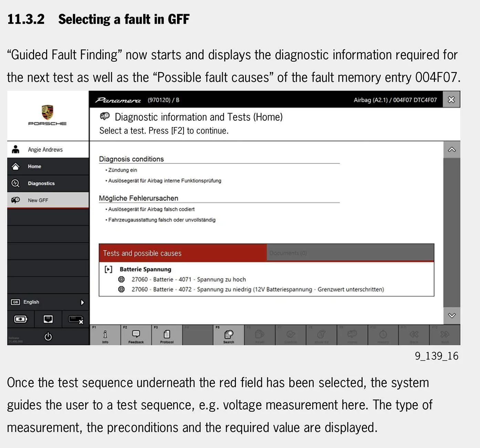
Task: Click "Fahrzeugausstattung falsch oder unvollständig"
Action: point(162,220)
